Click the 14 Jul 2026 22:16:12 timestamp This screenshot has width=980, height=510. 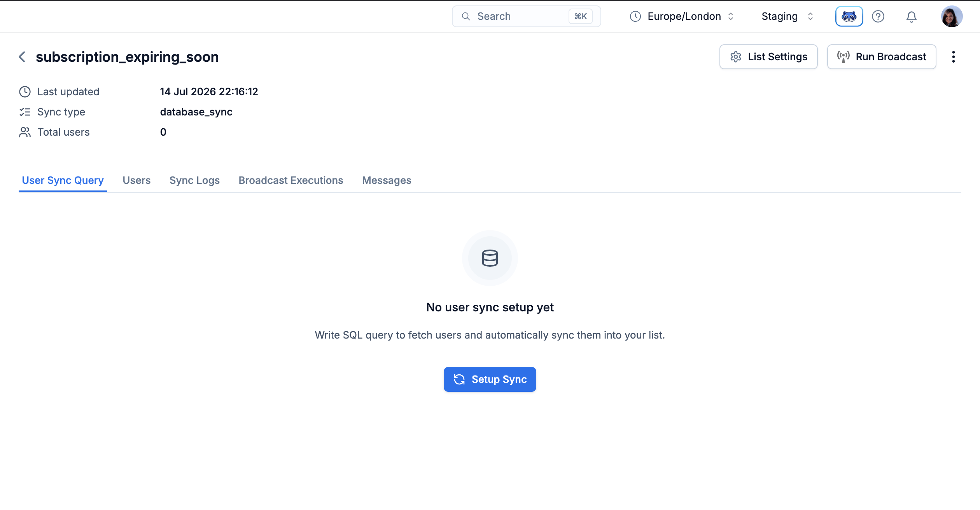(209, 92)
